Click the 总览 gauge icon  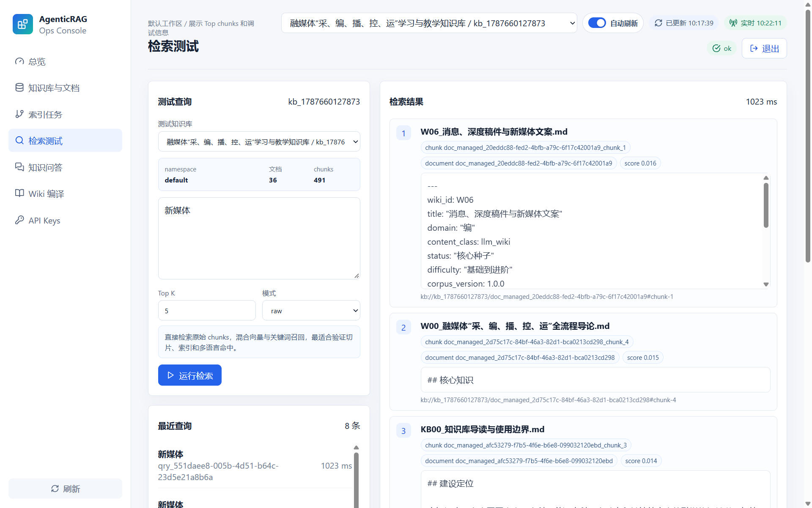19,61
